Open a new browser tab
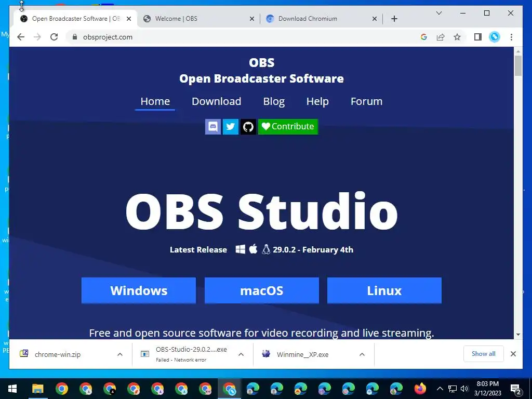The width and height of the screenshot is (532, 399). pyautogui.click(x=394, y=19)
